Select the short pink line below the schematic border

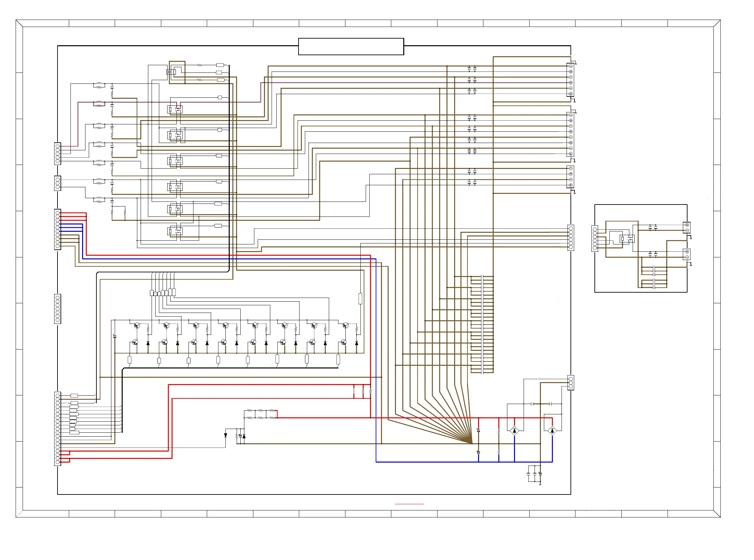pos(409,504)
